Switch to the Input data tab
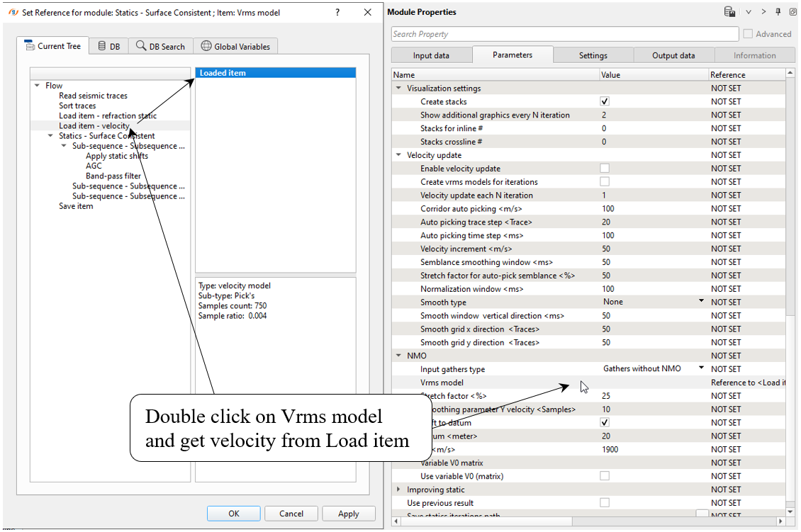The image size is (801, 532). point(431,55)
